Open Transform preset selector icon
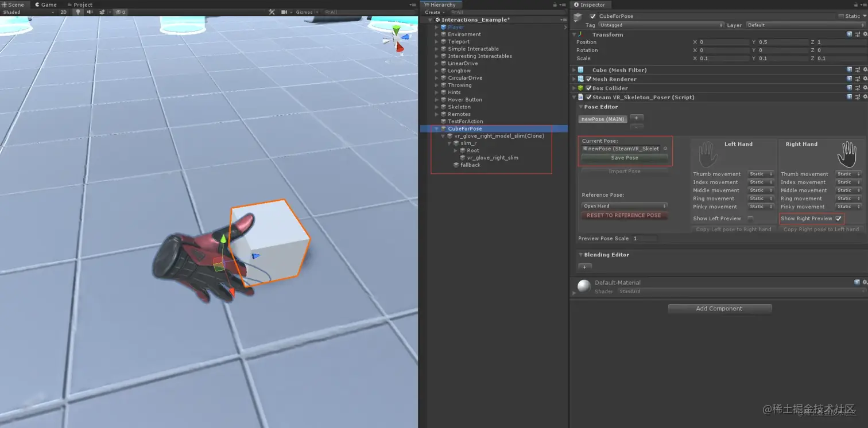Image resolution: width=868 pixels, height=428 pixels. click(857, 34)
